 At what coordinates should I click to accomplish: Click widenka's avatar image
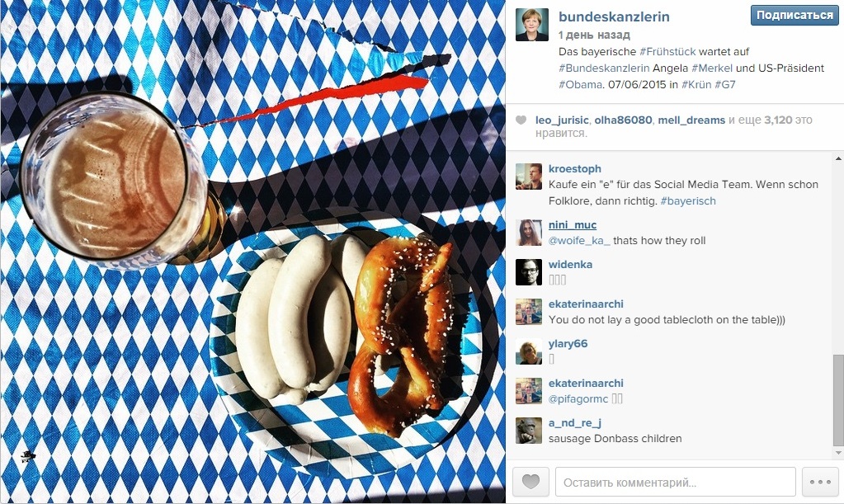(529, 272)
